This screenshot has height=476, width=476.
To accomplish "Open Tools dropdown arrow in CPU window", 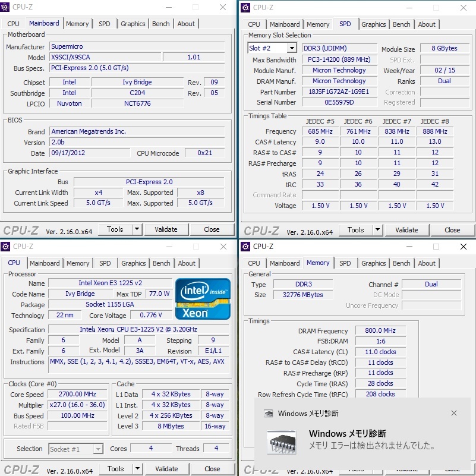I will tap(137, 469).
